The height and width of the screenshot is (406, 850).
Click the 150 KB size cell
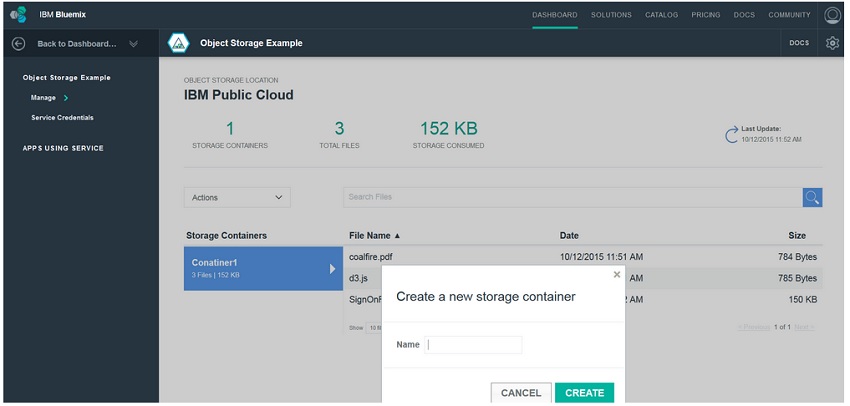[803, 300]
